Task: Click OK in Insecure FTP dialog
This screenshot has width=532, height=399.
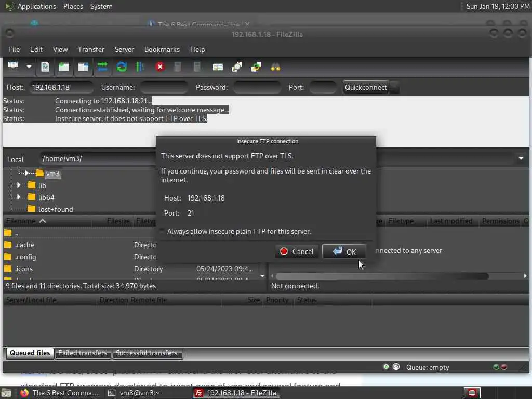Action: click(344, 251)
